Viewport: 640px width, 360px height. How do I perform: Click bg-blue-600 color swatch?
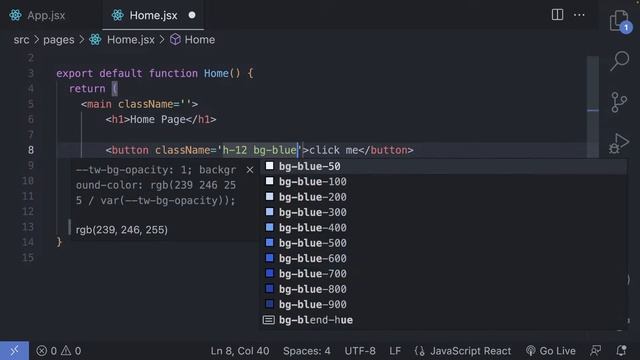pyautogui.click(x=269, y=258)
